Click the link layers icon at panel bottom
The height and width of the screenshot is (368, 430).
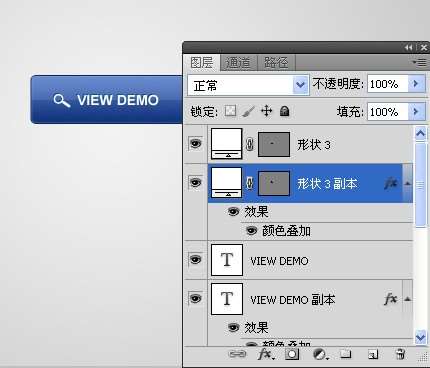(237, 354)
